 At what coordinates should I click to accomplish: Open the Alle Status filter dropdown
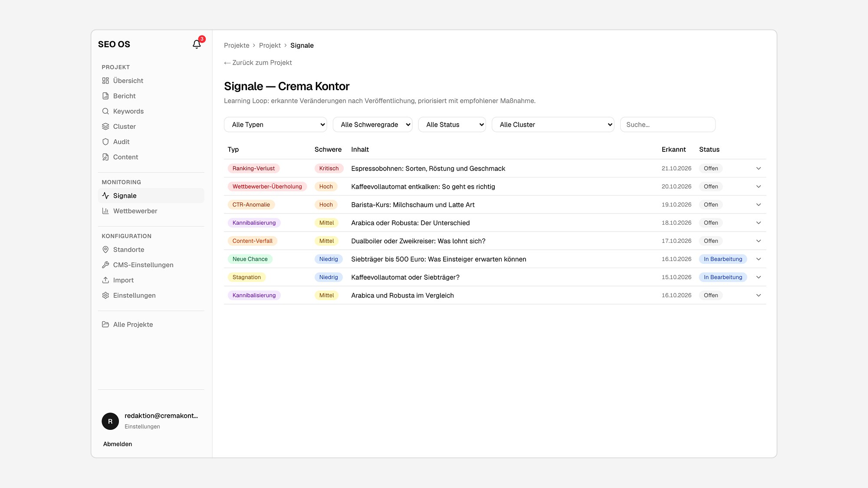click(x=452, y=124)
